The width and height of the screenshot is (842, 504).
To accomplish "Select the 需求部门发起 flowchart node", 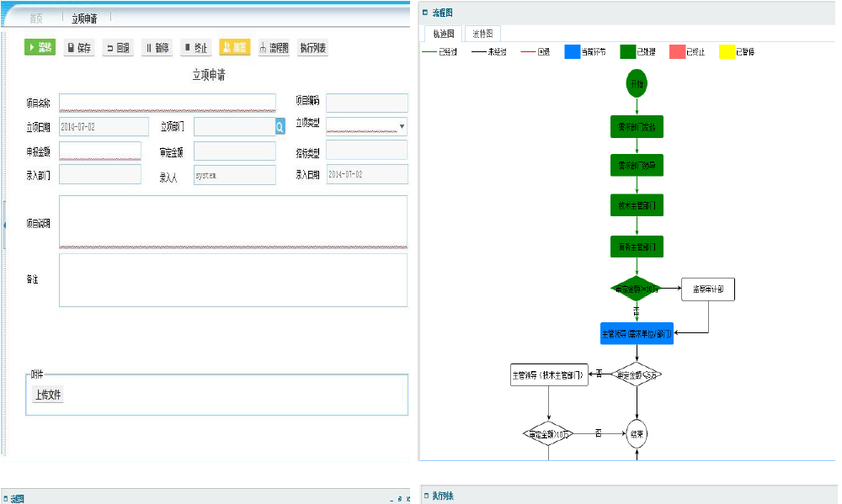I will pyautogui.click(x=637, y=127).
